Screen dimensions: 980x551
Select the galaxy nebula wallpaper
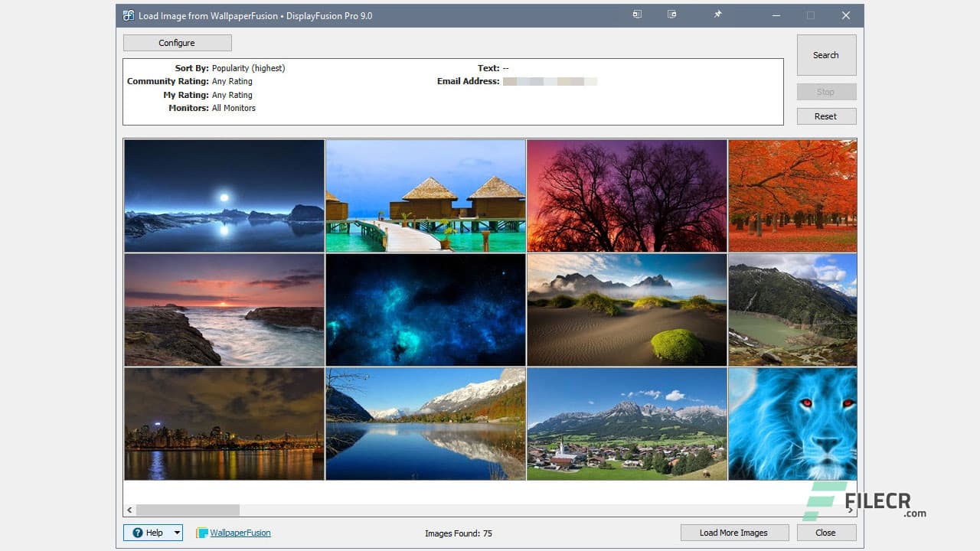426,309
